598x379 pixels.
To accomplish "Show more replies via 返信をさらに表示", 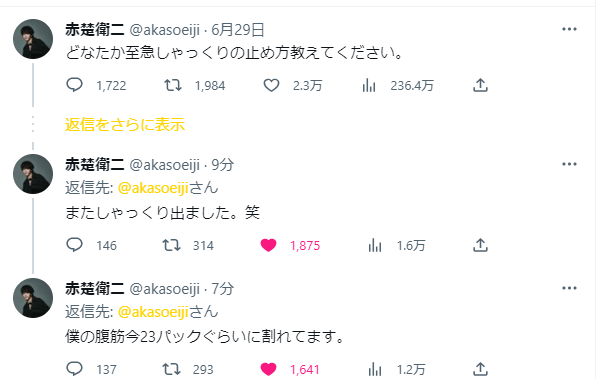I will pyautogui.click(x=125, y=125).
